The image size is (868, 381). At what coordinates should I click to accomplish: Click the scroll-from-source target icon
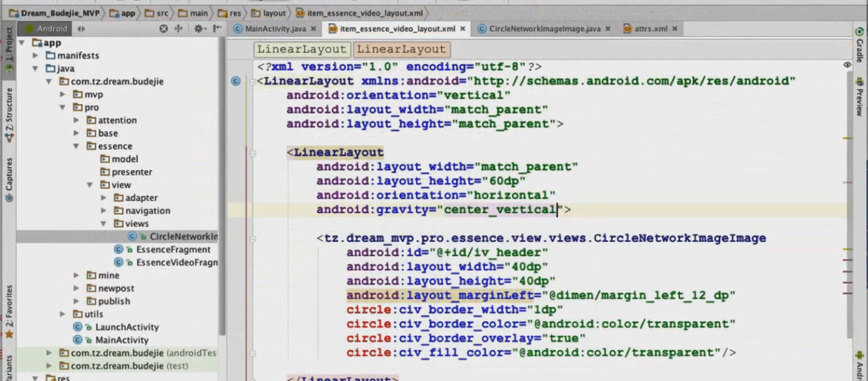pyautogui.click(x=163, y=28)
